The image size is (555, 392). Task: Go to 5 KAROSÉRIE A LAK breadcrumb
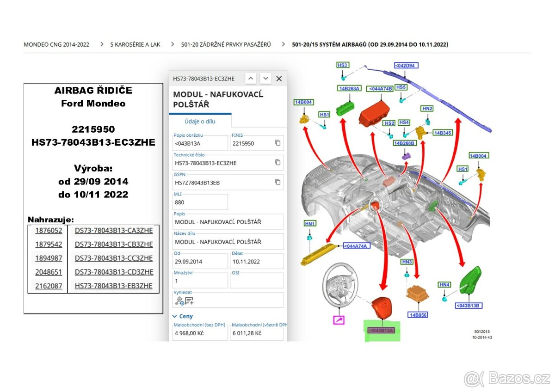pyautogui.click(x=135, y=44)
